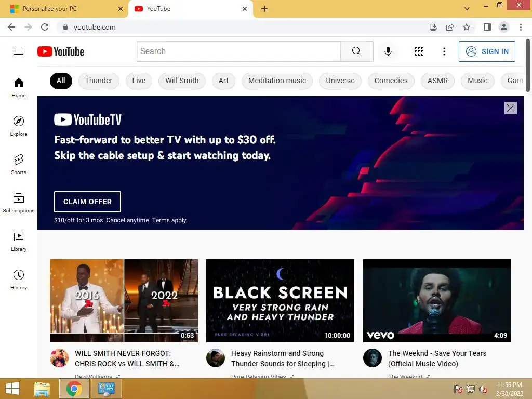This screenshot has width=532, height=399.
Task: Close the YouTube browser tab
Action: (x=245, y=9)
